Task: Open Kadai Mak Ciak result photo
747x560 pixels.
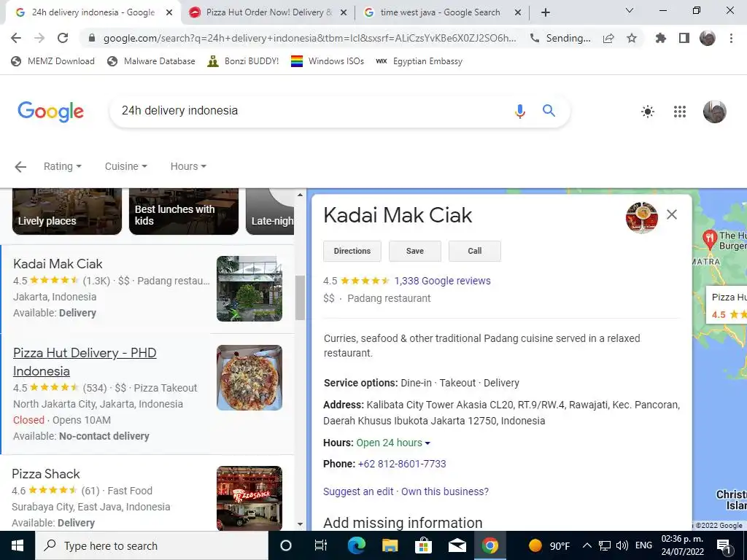Action: click(249, 289)
